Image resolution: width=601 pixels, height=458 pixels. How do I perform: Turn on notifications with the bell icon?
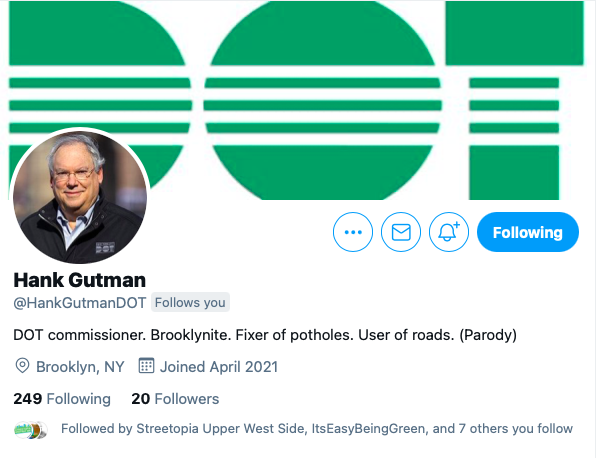coord(449,233)
